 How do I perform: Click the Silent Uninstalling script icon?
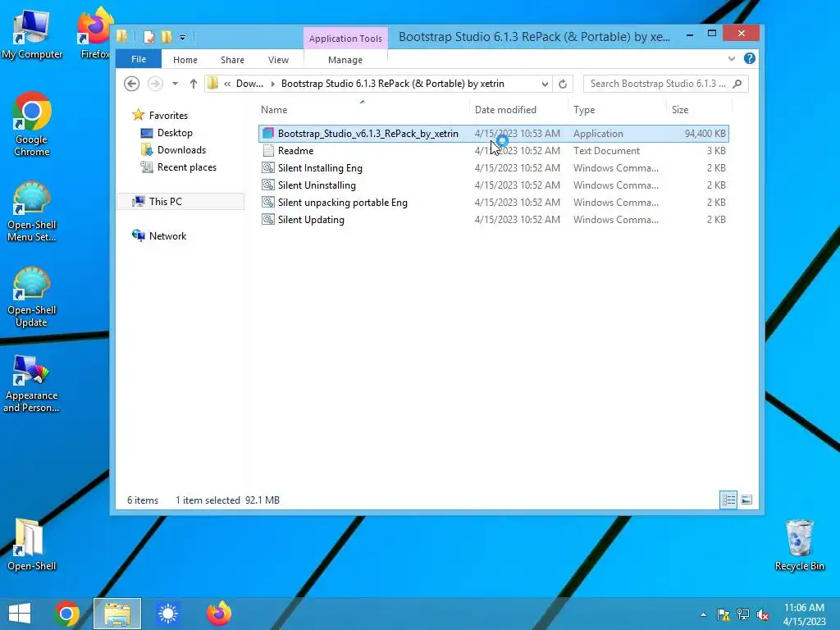(x=268, y=185)
